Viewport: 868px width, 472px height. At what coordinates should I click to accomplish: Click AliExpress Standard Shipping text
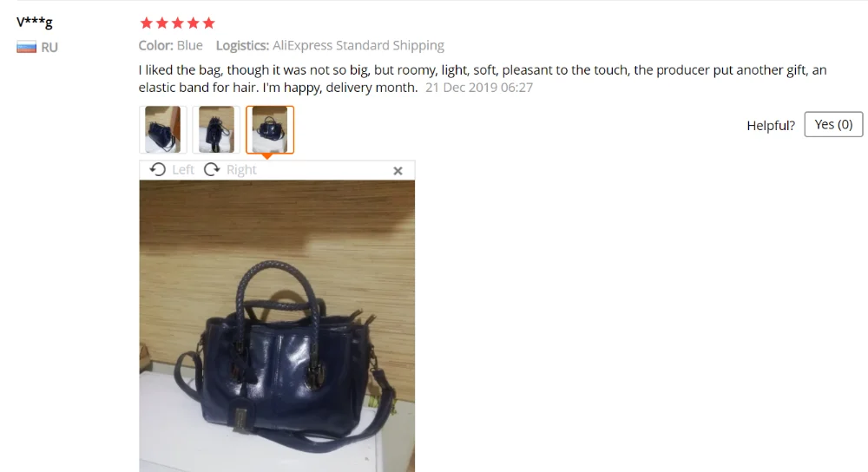[x=358, y=45]
